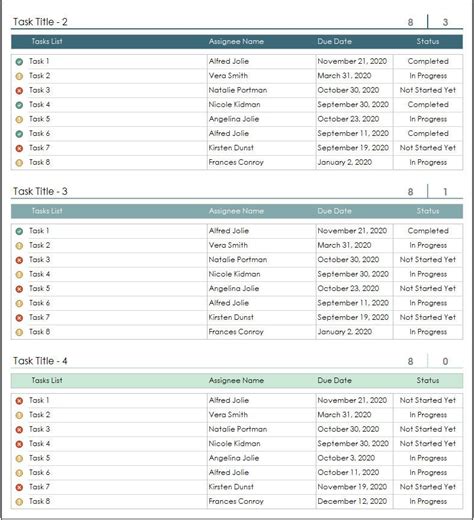Click the yellow status icon for Task 6 in Task Title - 4

[19, 473]
